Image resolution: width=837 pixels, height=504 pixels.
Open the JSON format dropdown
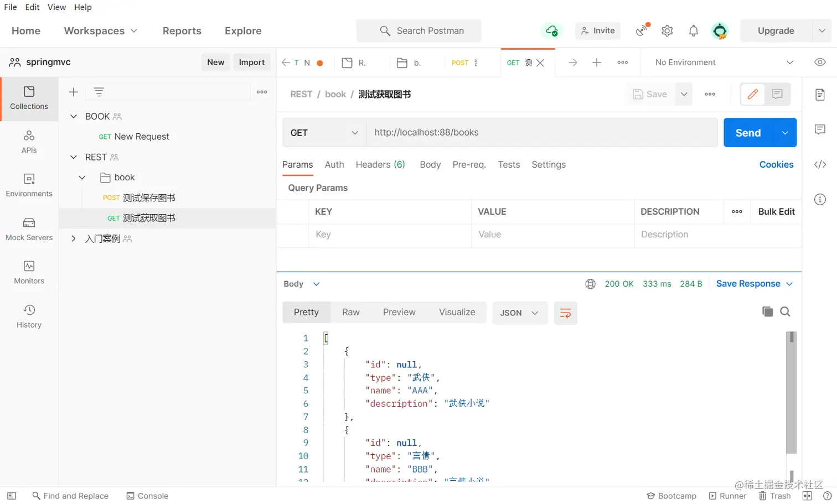coord(519,313)
